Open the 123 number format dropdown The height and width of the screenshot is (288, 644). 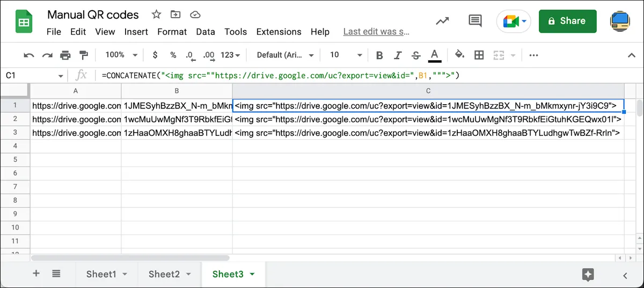click(230, 55)
